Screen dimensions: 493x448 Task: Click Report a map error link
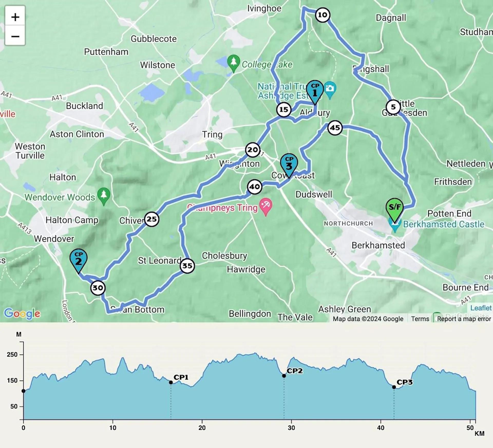tap(464, 319)
